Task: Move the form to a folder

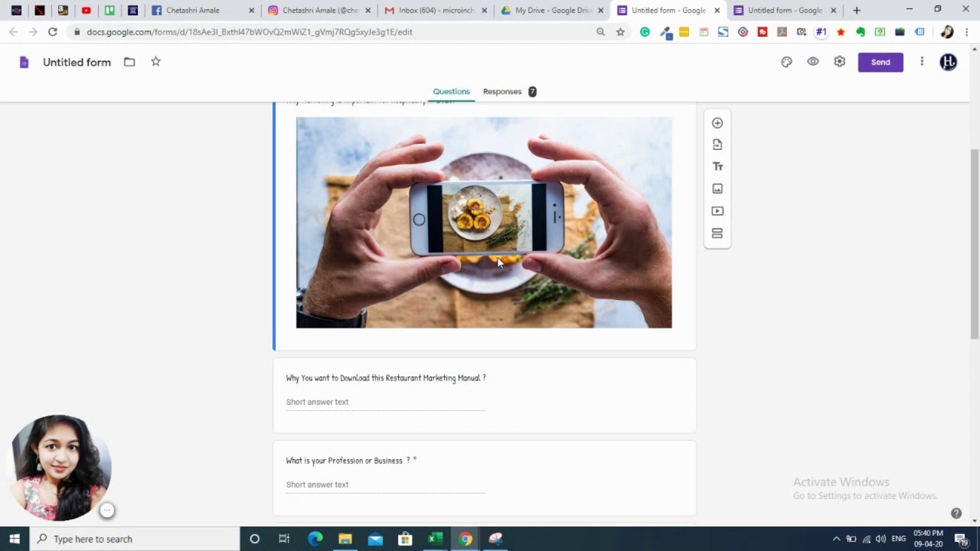Action: click(129, 62)
